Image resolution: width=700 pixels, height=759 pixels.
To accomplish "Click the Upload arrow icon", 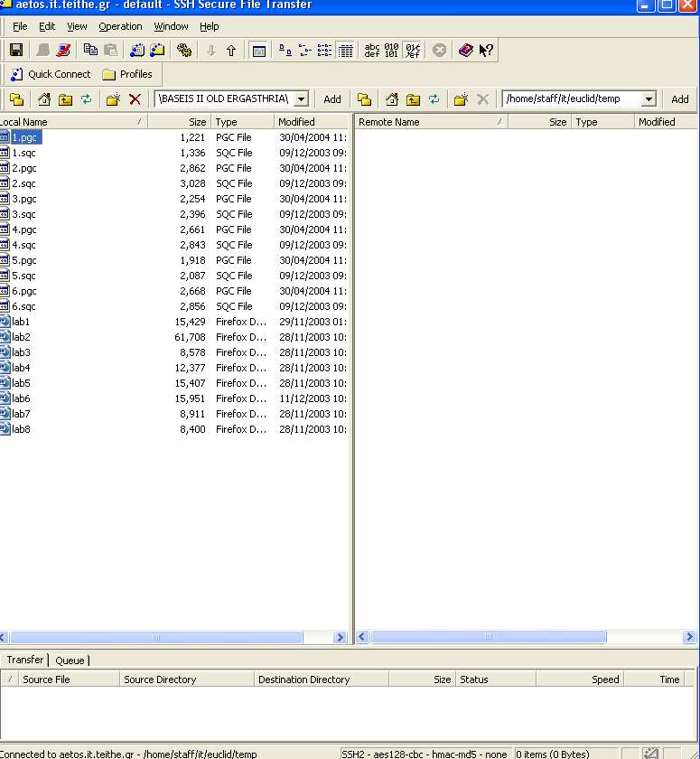I will (231, 51).
